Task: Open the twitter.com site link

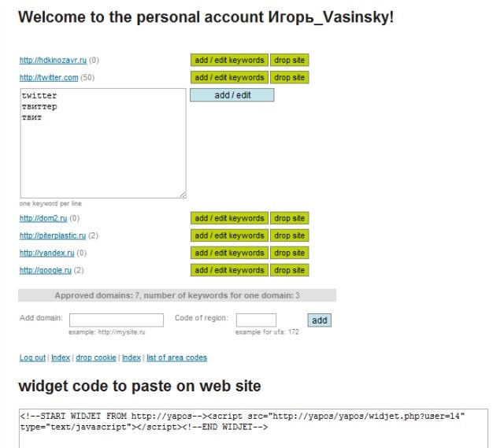Action: [49, 77]
